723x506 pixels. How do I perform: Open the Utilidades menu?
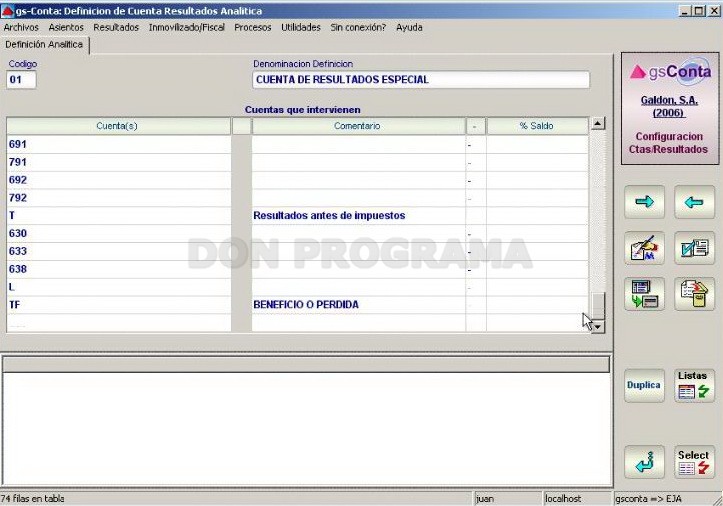(x=301, y=27)
